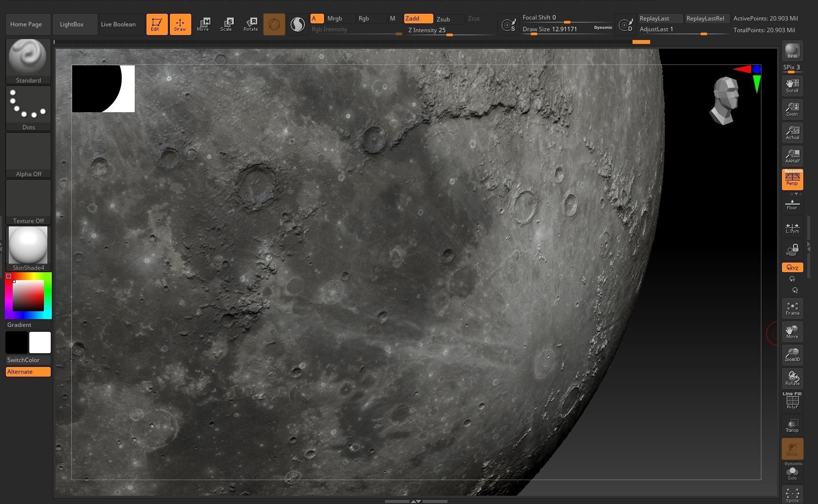Open the SkinShade4 material picker

tap(28, 249)
